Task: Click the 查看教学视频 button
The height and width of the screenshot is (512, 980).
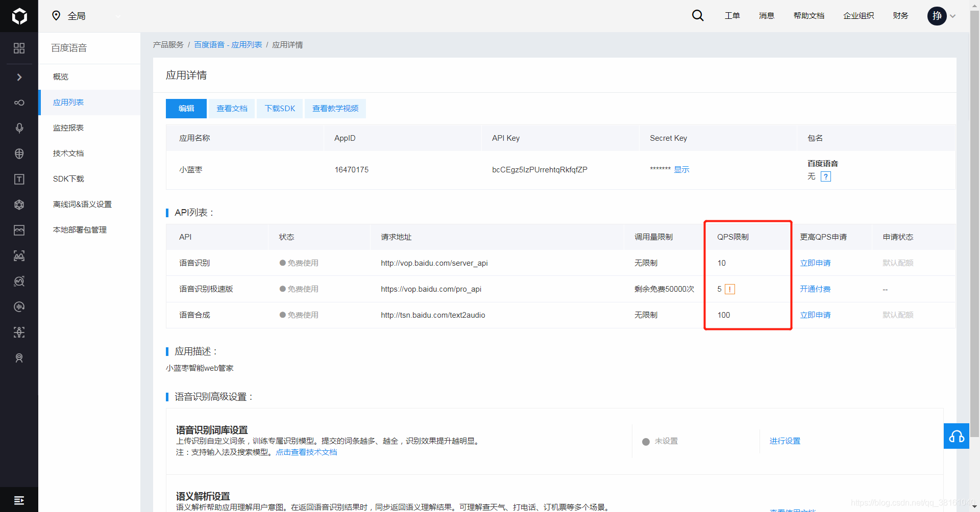Action: (x=335, y=109)
